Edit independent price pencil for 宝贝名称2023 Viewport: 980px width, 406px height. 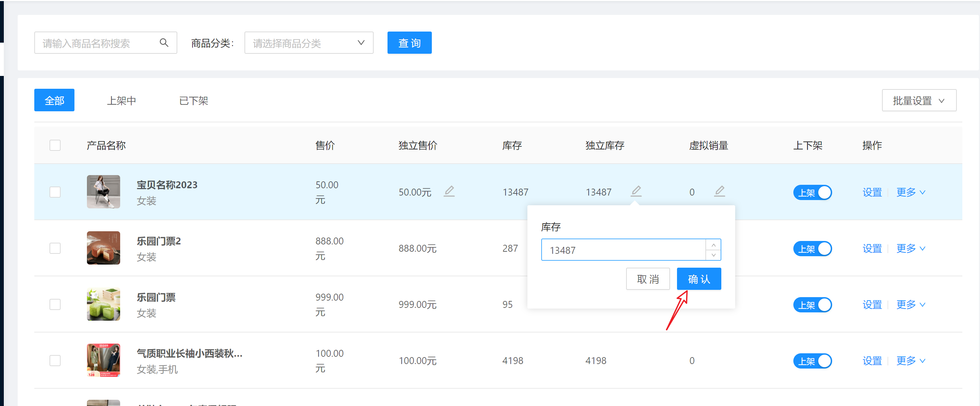click(x=449, y=191)
